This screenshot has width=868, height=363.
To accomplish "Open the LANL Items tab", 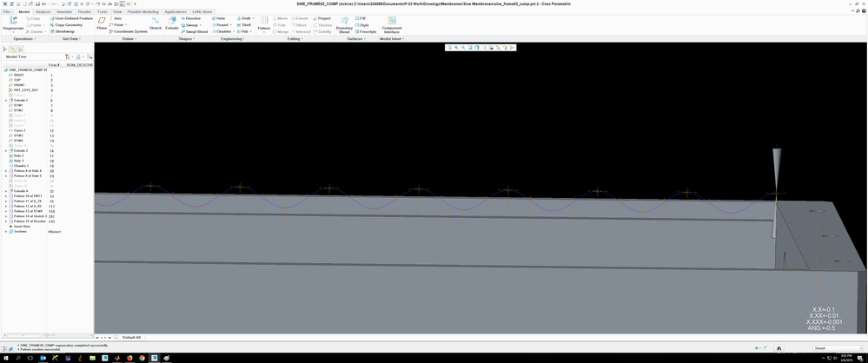I will pyautogui.click(x=202, y=11).
